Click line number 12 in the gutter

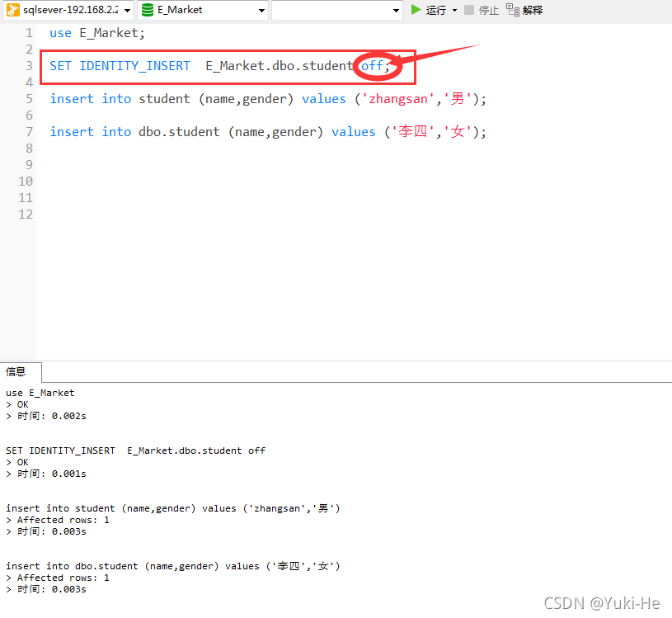(26, 215)
